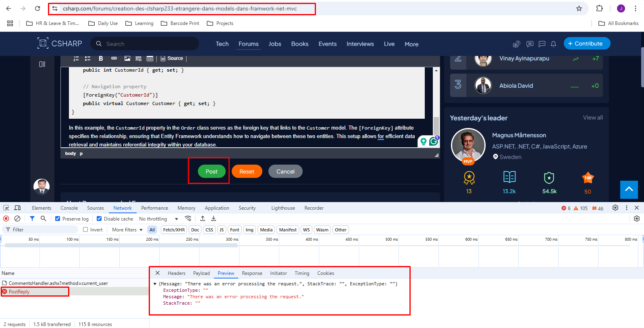Insert a numbered list in the editor
Viewport: 644px width, 328px height.
coord(76,58)
